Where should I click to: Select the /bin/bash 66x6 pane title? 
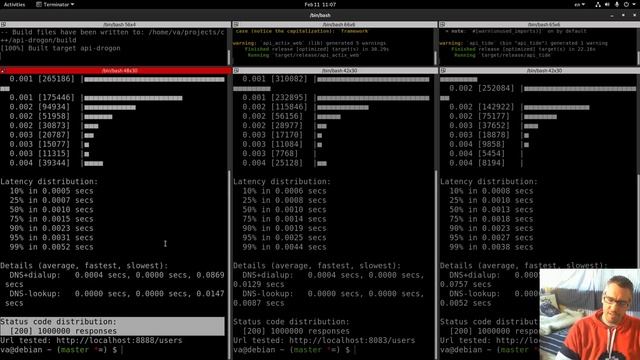pos(339,24)
